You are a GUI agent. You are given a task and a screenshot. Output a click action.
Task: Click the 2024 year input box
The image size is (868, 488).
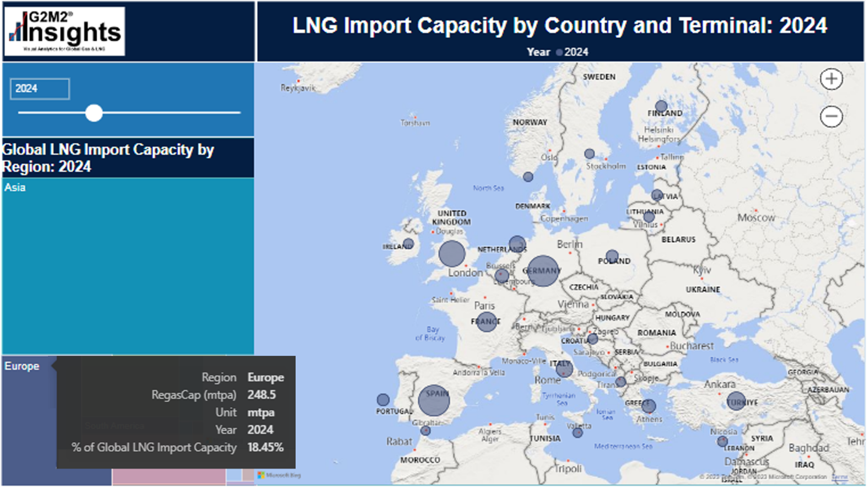pos(39,89)
